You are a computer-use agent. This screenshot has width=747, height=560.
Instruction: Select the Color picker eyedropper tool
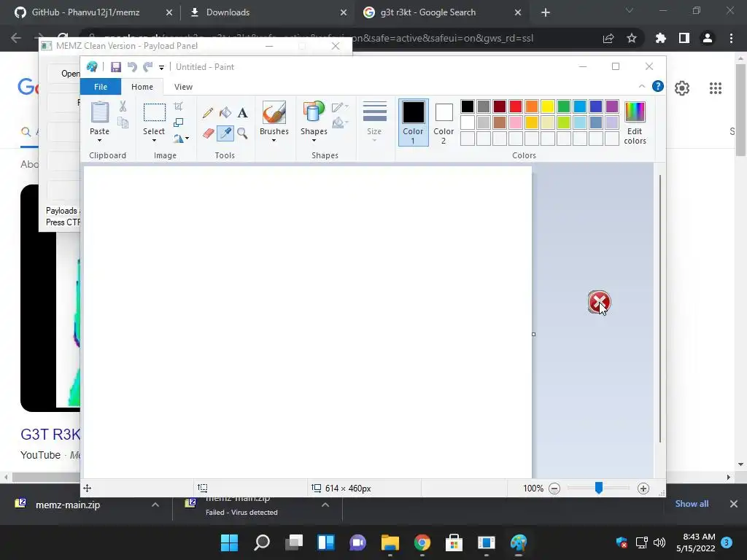pos(225,133)
